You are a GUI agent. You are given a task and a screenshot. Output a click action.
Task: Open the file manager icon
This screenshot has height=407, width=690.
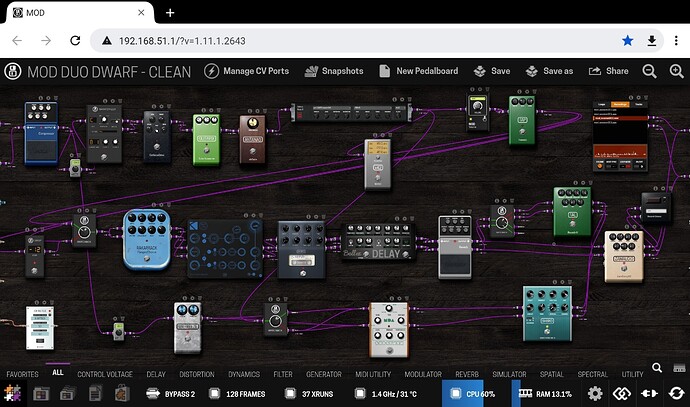point(95,393)
